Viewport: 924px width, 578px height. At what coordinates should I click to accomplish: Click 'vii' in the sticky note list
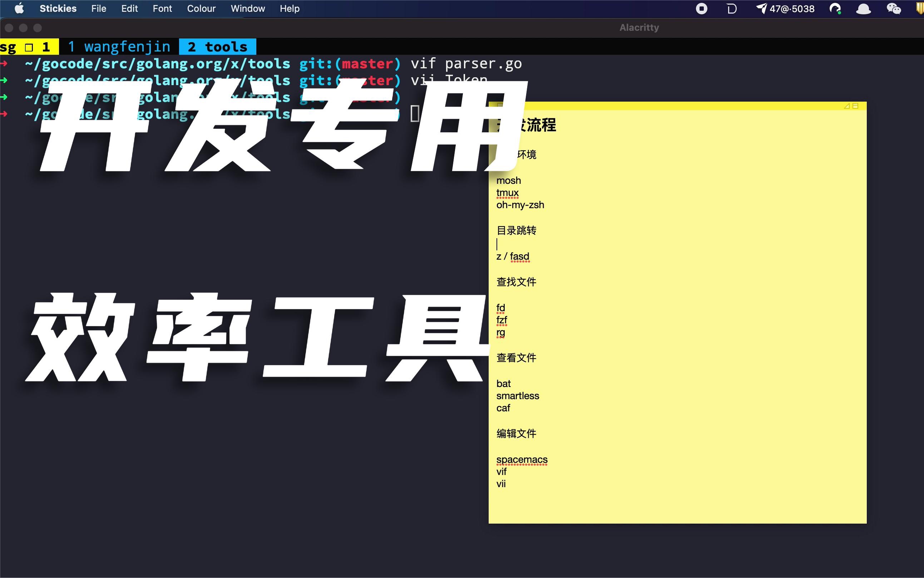point(501,484)
